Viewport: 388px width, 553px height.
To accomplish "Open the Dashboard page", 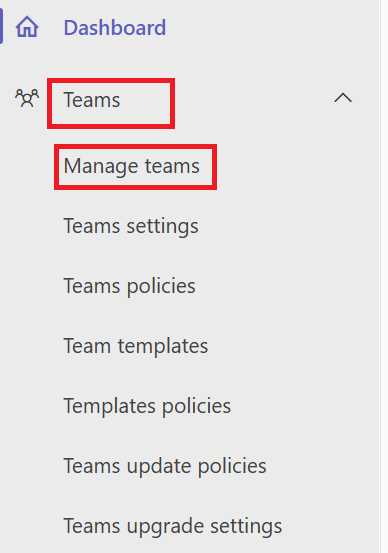I will [x=114, y=28].
